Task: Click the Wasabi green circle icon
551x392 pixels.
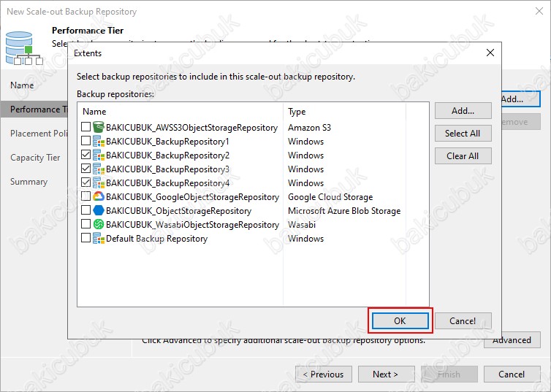Action: (99, 224)
